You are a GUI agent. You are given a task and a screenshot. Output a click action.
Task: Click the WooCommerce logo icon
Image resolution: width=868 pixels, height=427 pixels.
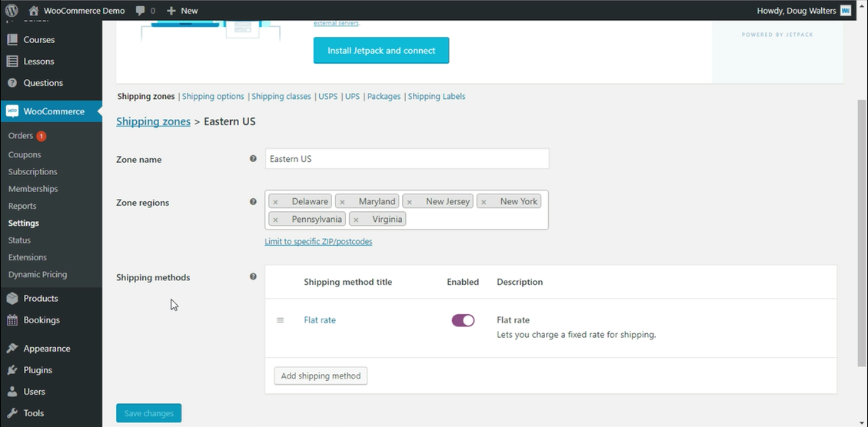pos(12,111)
